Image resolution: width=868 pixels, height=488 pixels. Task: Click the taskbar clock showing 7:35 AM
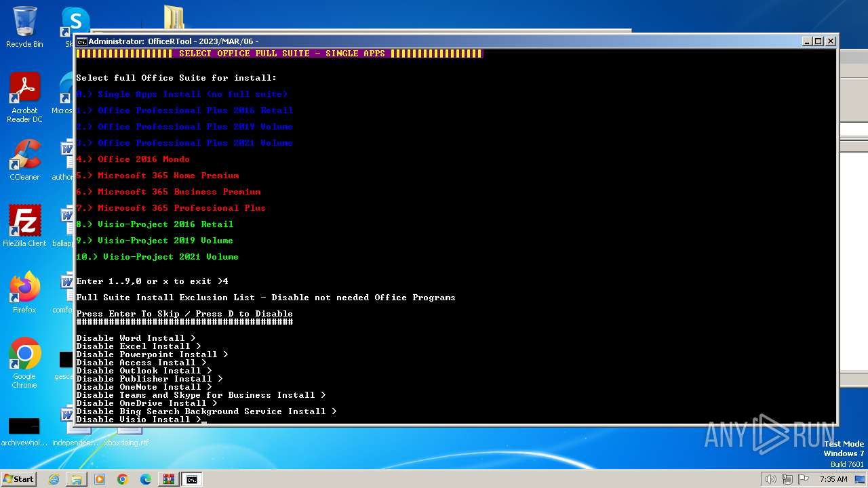click(833, 479)
